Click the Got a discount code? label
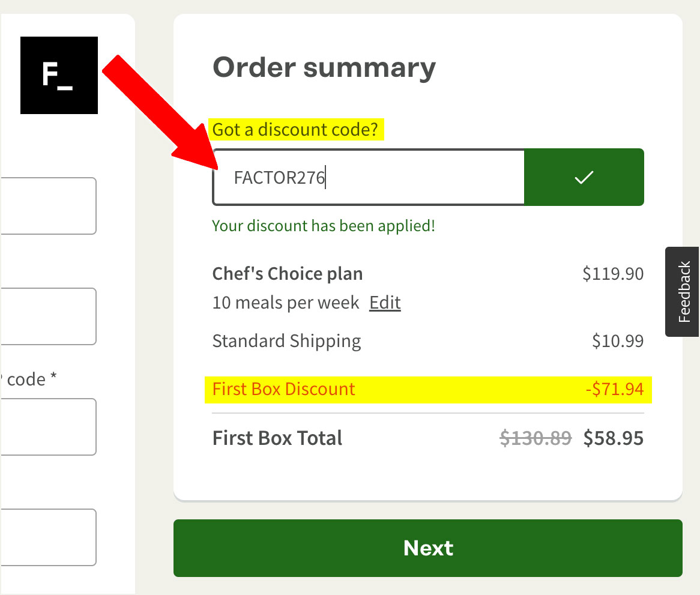700x595 pixels. pos(297,130)
